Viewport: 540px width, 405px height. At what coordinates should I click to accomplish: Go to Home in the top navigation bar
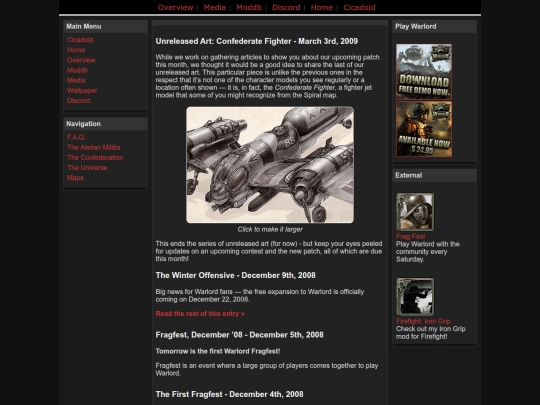click(322, 7)
